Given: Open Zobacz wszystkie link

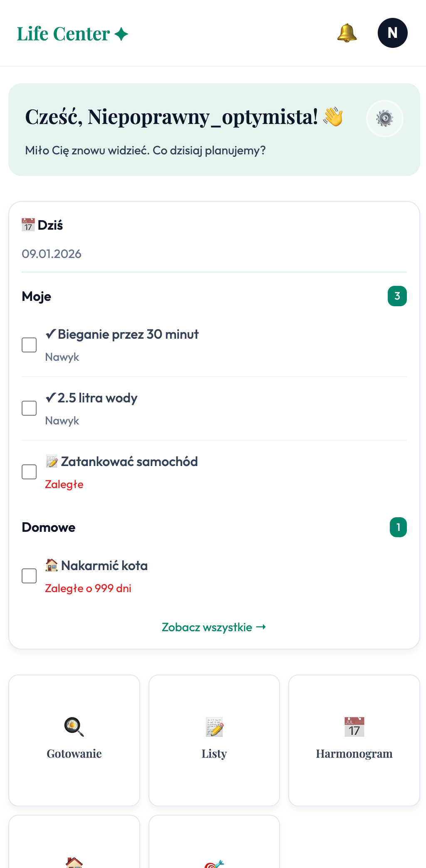Looking at the screenshot, I should tap(214, 627).
